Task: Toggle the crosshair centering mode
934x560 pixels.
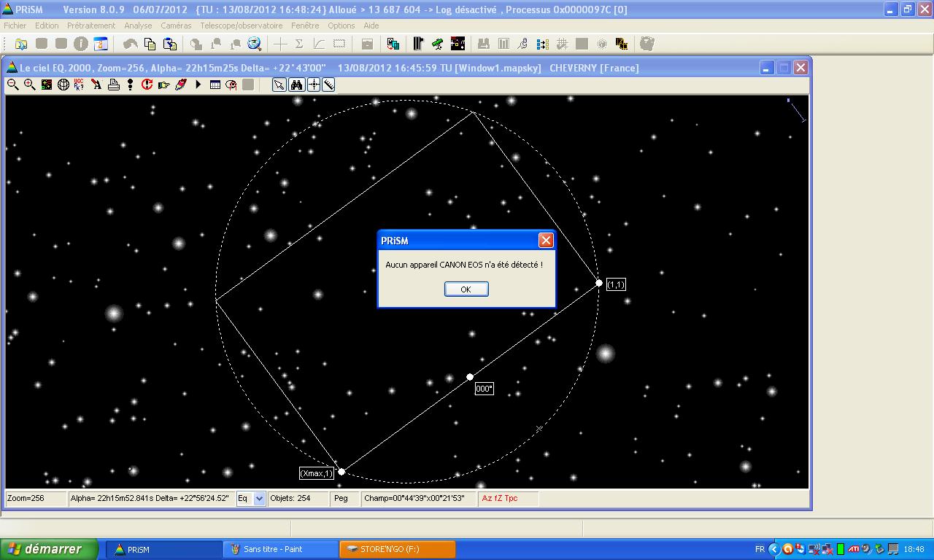Action: [x=313, y=85]
